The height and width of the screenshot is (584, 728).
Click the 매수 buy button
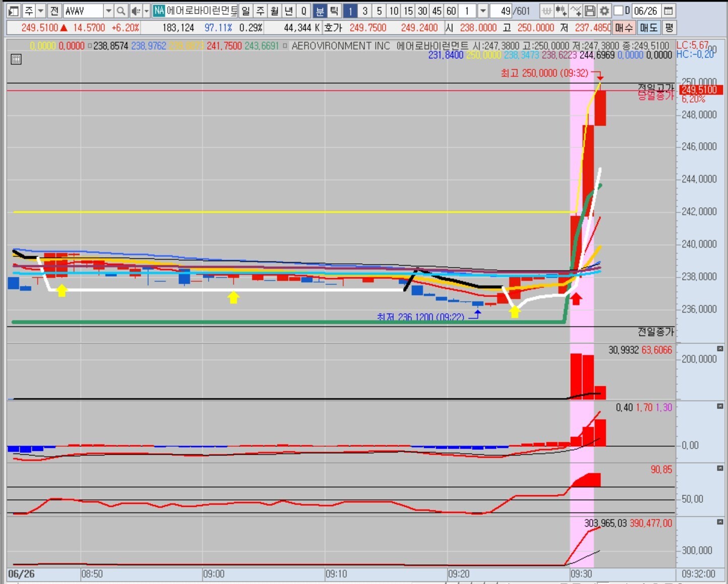pyautogui.click(x=624, y=28)
